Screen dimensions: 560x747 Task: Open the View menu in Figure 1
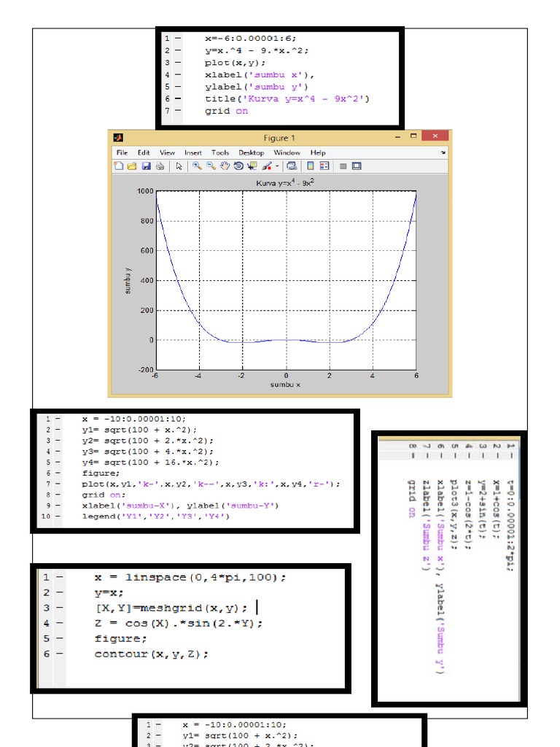point(167,152)
